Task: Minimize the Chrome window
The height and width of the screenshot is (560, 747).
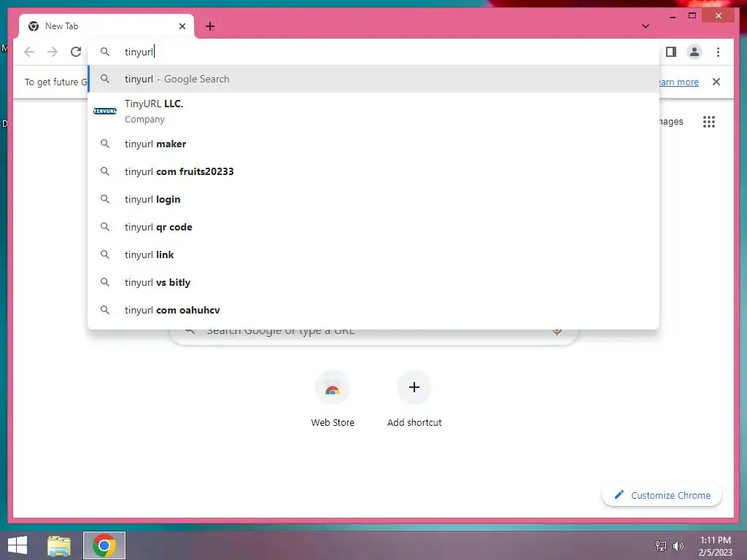Action: [672, 16]
